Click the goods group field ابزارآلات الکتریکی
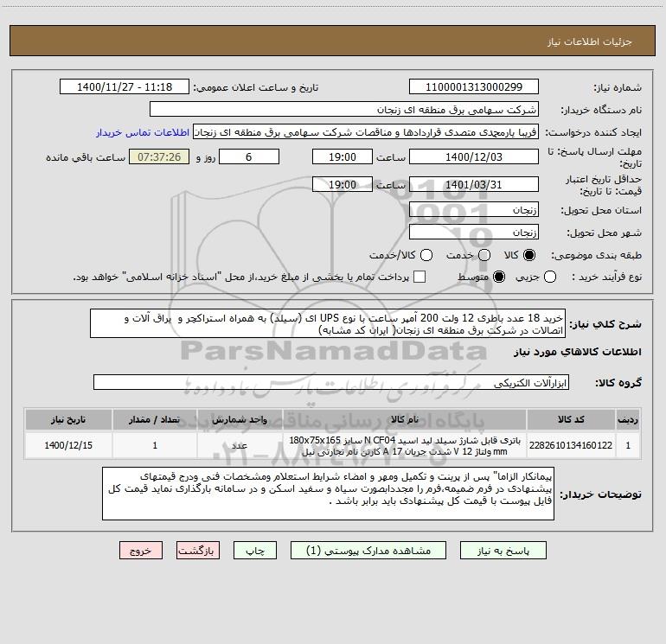 (x=331, y=382)
